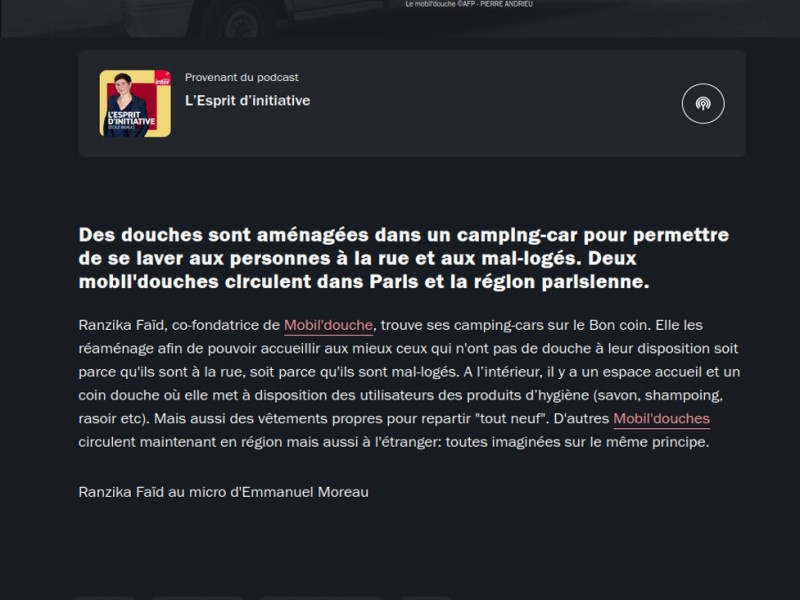The height and width of the screenshot is (600, 800).
Task: Click the words 'Bon coin' in the paragraph
Action: [618, 325]
